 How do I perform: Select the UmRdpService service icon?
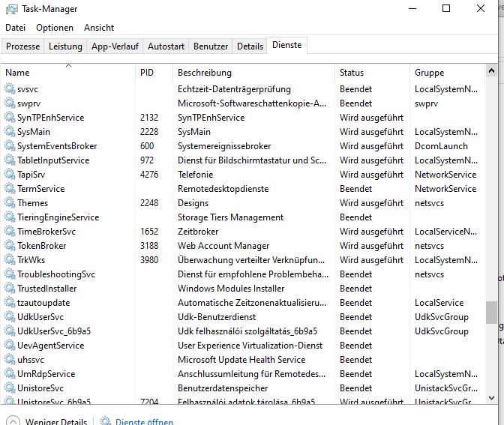[x=10, y=374]
